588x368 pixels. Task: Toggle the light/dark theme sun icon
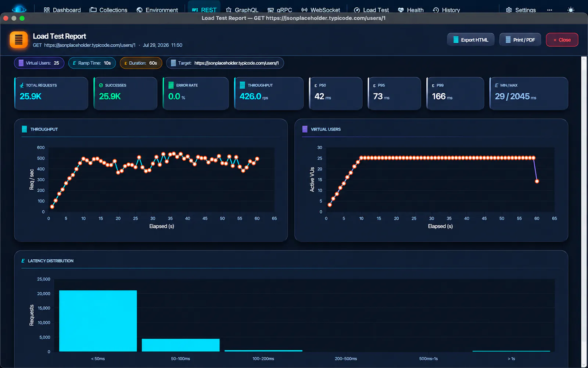coord(571,10)
